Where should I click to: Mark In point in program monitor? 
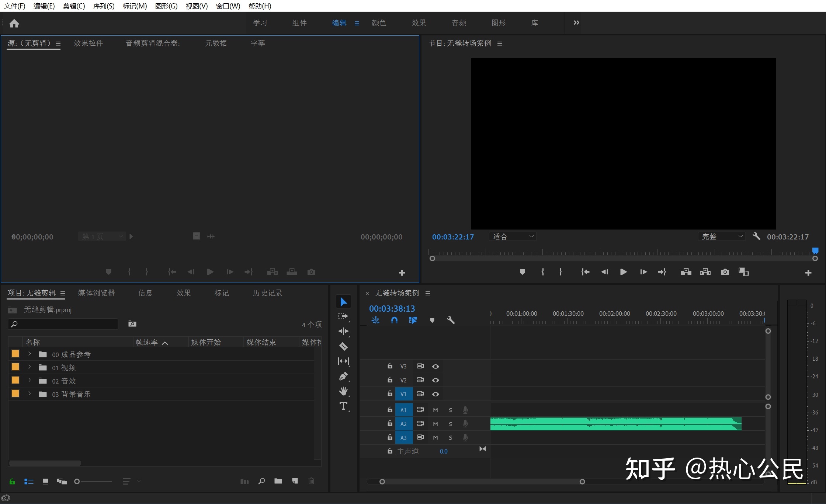click(x=542, y=272)
